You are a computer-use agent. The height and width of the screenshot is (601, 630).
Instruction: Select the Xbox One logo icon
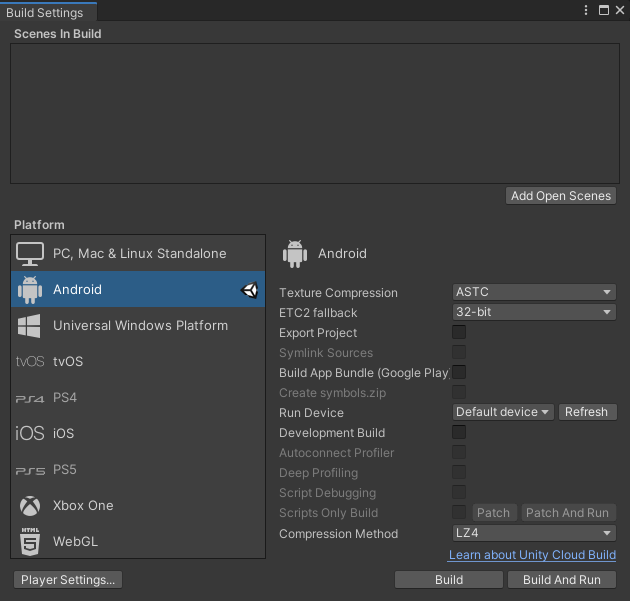pyautogui.click(x=30, y=506)
